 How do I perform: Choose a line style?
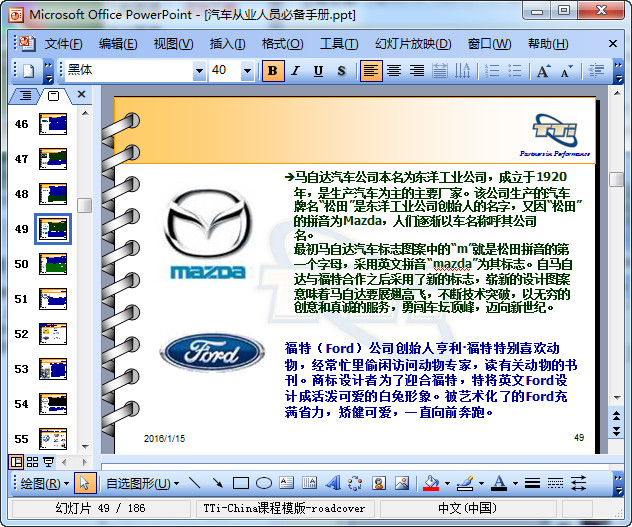(532, 483)
